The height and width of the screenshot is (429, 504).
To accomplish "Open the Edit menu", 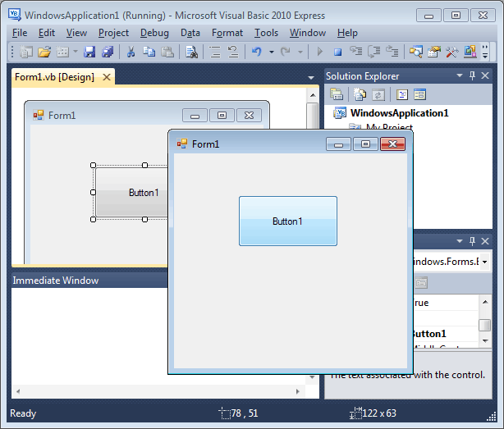I will (47, 33).
